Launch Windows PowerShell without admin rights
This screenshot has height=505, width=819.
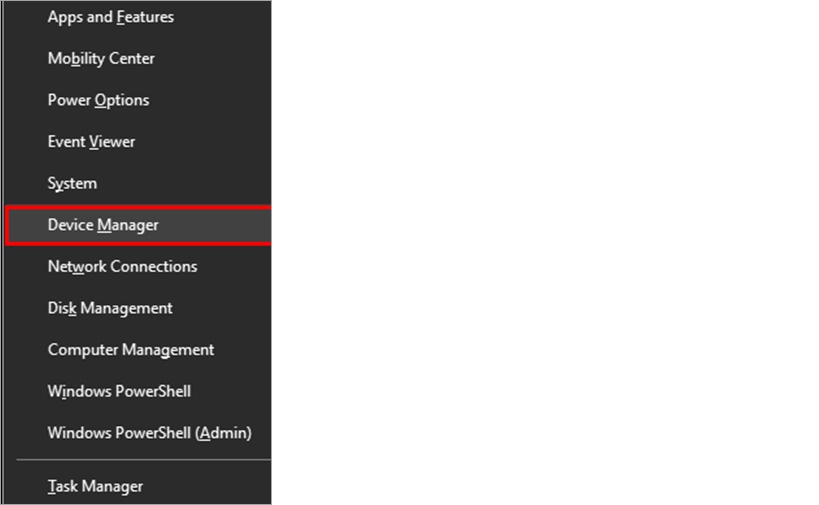coord(138,392)
